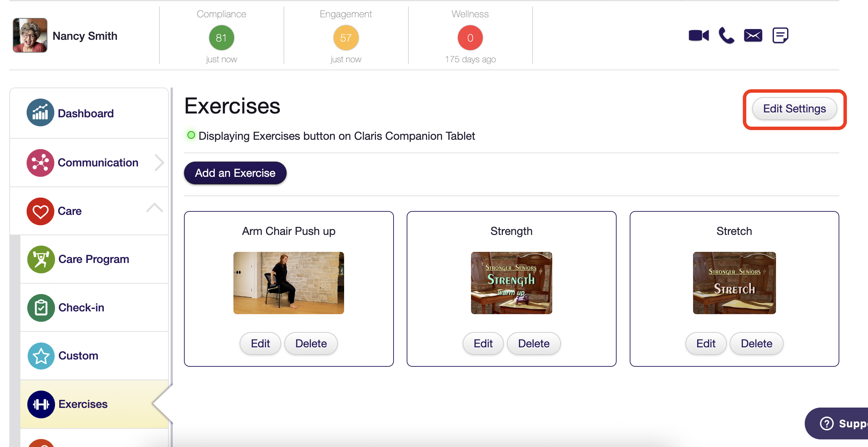
Task: Click the Engagement score circle
Action: tap(345, 37)
